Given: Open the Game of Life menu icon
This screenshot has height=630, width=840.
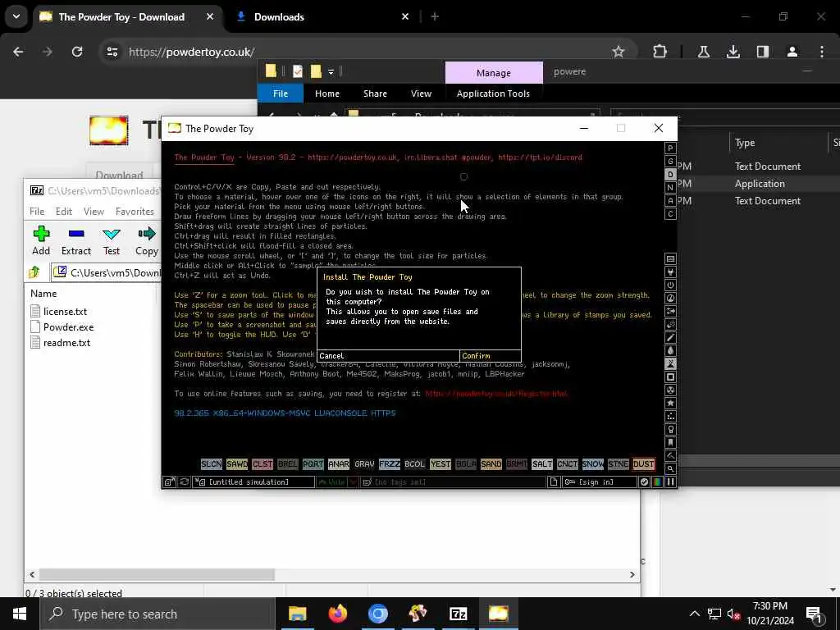Looking at the screenshot, I should (x=670, y=416).
